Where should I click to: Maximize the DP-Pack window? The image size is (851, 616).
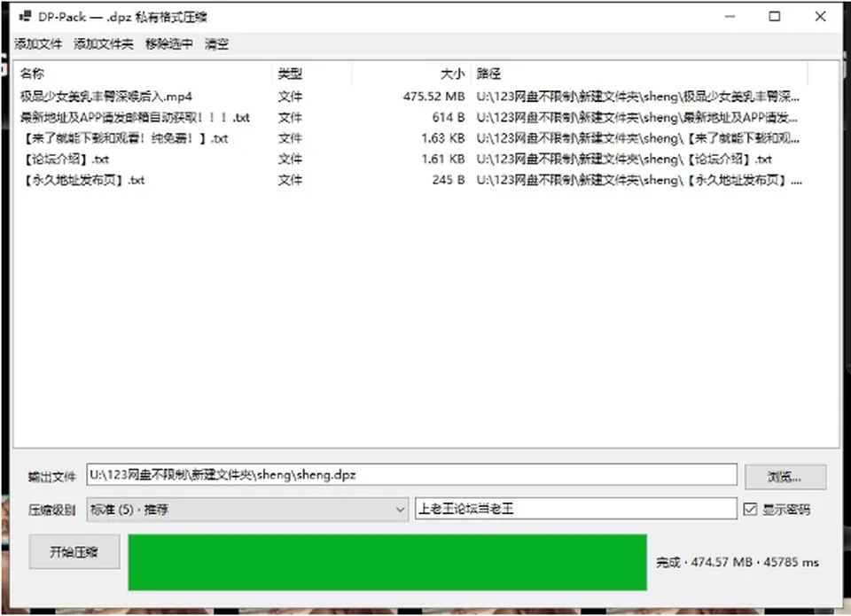pyautogui.click(x=775, y=17)
